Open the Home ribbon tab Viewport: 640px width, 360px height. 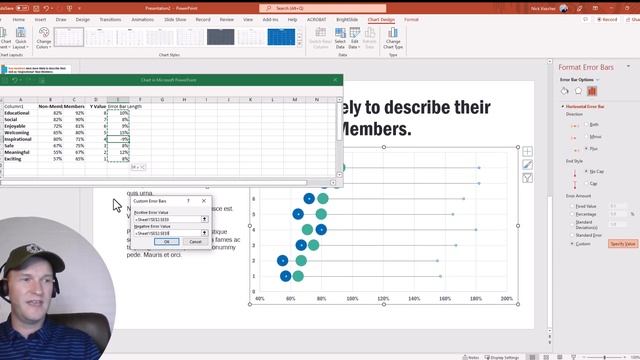pyautogui.click(x=19, y=20)
